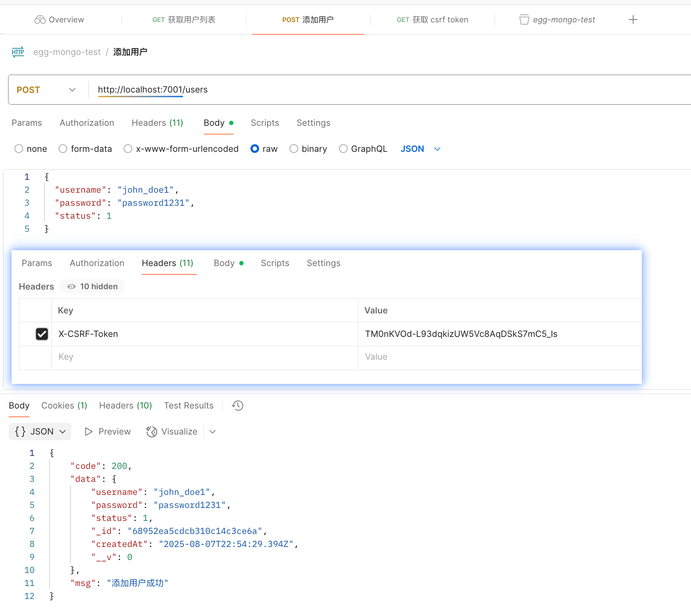Viewport: 691px width, 616px height.
Task: Click the Visualize sparkle icon
Action: point(152,432)
